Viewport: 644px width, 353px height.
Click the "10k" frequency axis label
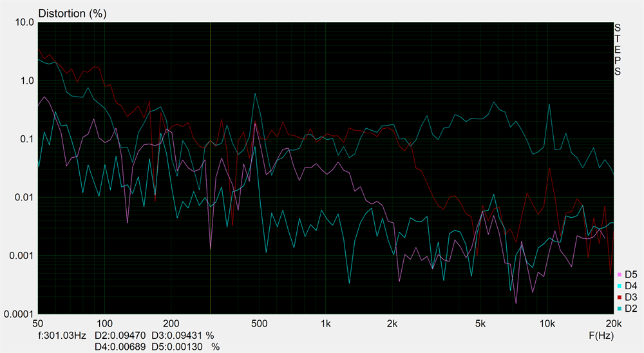click(x=547, y=324)
